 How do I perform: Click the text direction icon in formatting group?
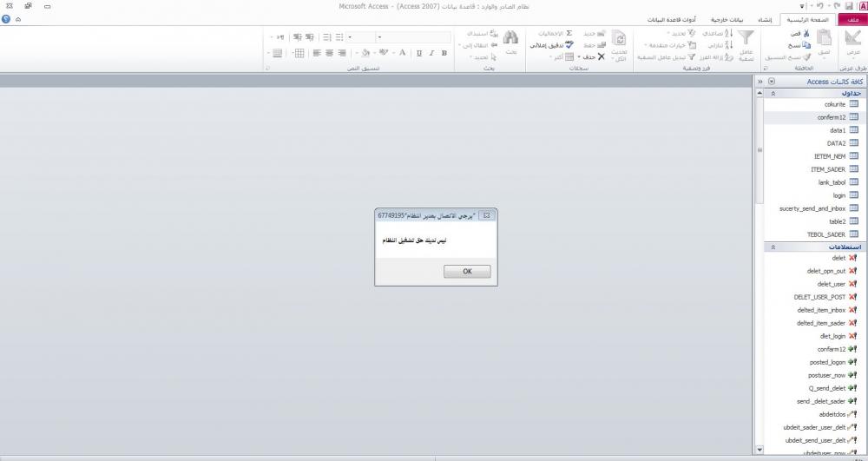[x=279, y=37]
